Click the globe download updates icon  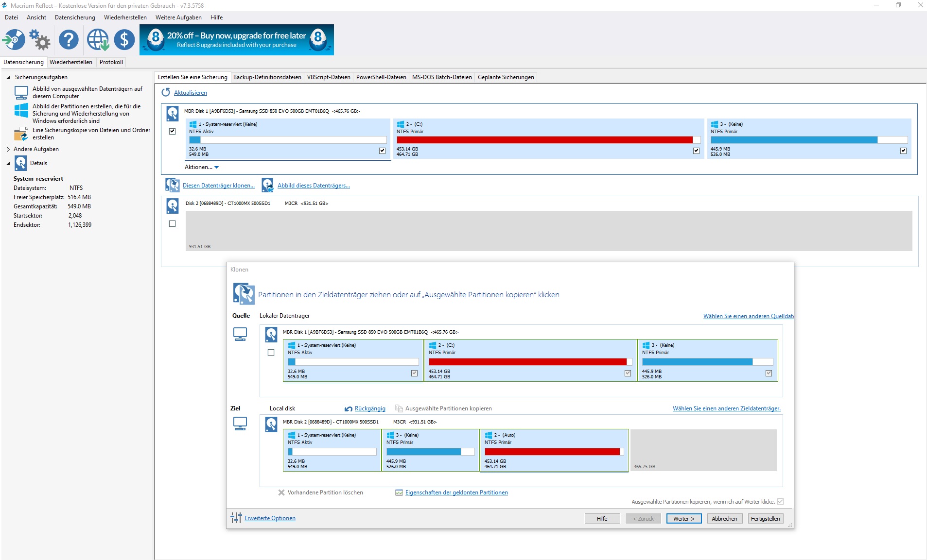coord(98,39)
